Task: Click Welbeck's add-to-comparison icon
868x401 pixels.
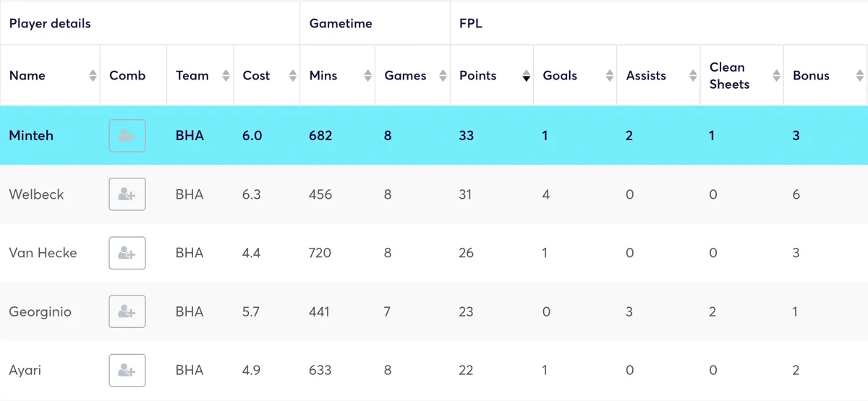Action: coord(127,194)
